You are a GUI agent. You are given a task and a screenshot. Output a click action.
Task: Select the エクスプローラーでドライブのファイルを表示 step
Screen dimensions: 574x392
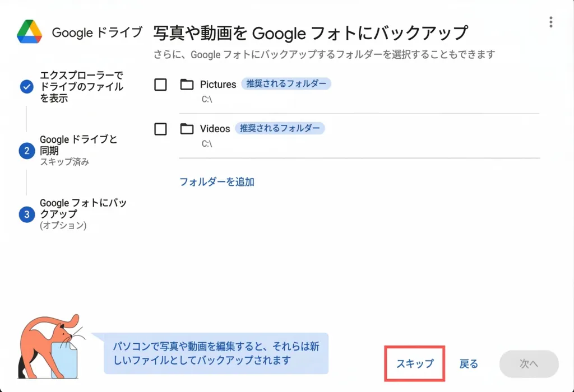point(81,87)
